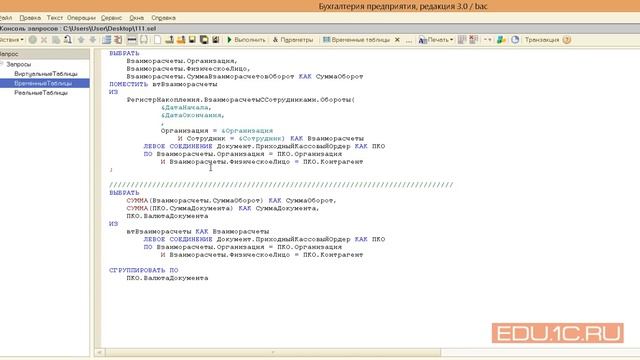Image resolution: width=640 pixels, height=360 pixels.
Task: Move the query up with the up arrow icon
Action: click(81, 40)
